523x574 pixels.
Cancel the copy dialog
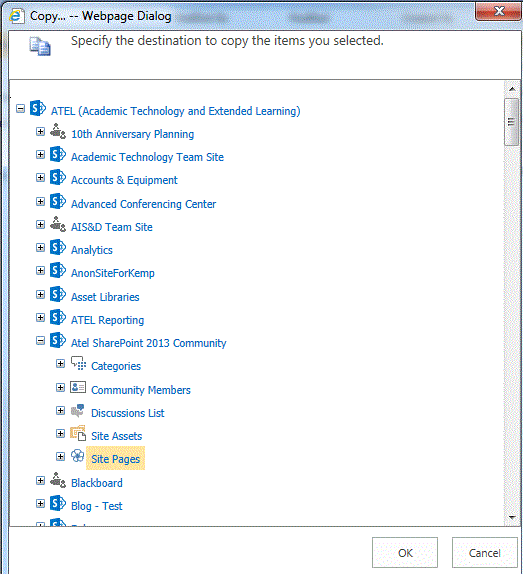485,553
